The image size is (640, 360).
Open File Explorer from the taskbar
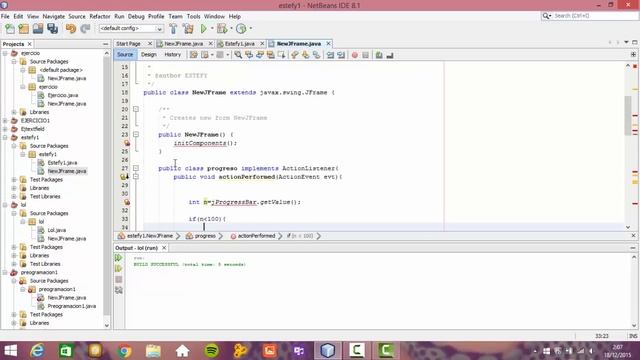[153, 351]
